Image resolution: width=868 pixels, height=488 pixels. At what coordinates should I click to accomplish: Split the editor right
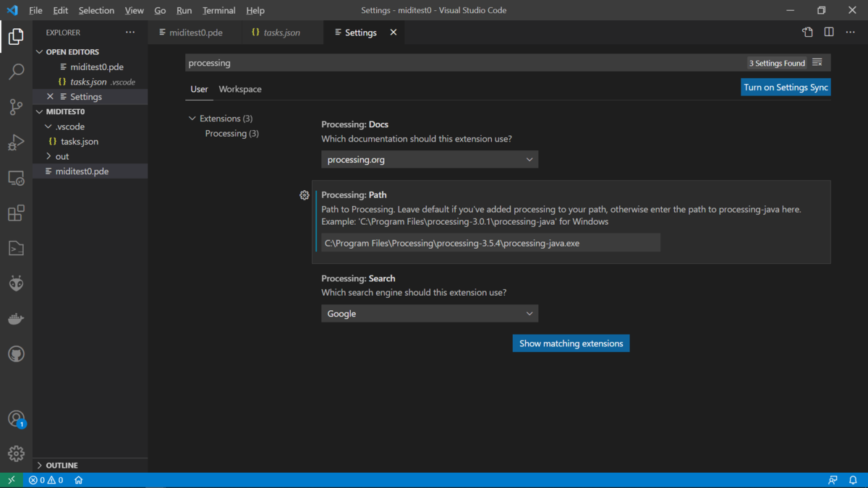click(829, 33)
